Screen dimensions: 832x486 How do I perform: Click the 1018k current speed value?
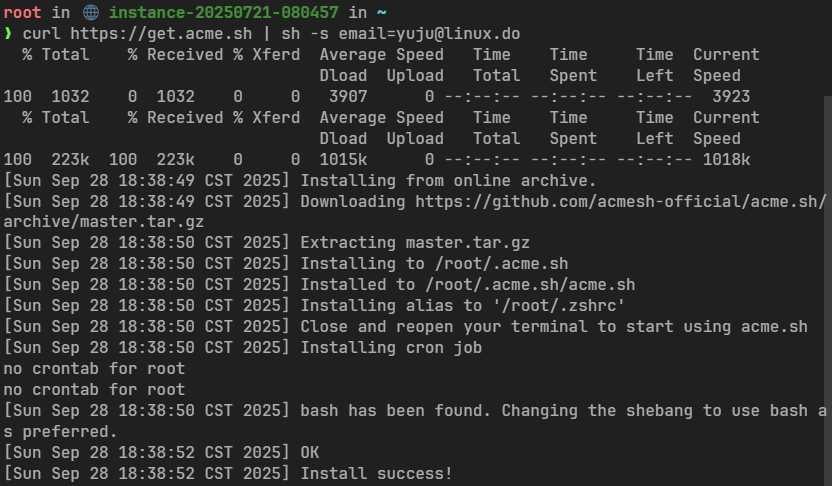click(726, 159)
